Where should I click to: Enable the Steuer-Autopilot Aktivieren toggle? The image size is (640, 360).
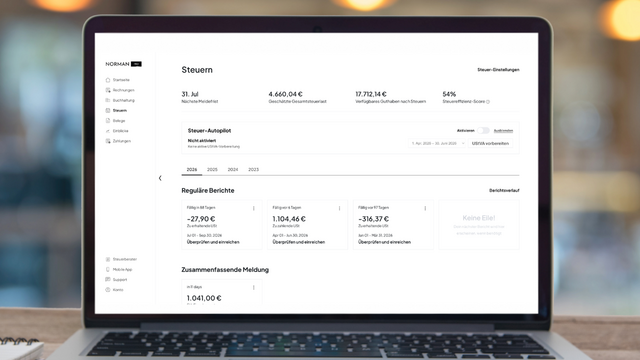pyautogui.click(x=483, y=131)
